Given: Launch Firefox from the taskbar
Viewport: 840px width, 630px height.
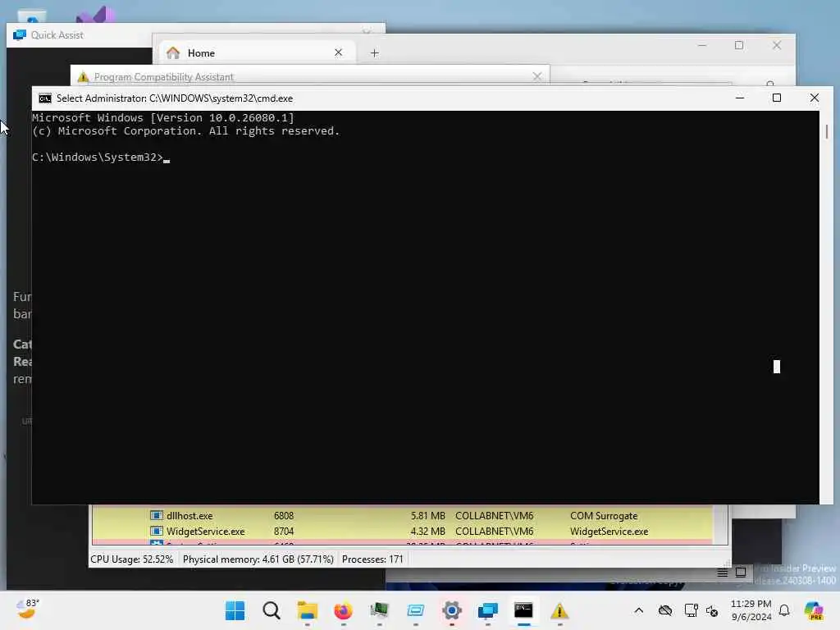Looking at the screenshot, I should click(x=344, y=610).
